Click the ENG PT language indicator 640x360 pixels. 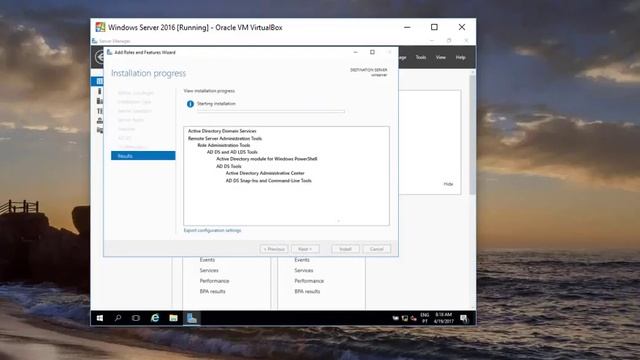425,318
